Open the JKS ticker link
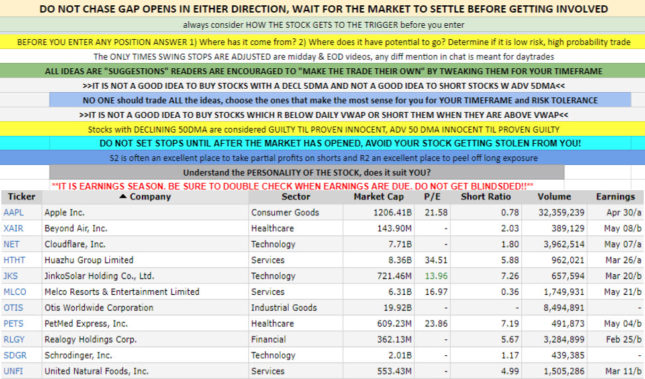The height and width of the screenshot is (379, 645). click(x=11, y=276)
